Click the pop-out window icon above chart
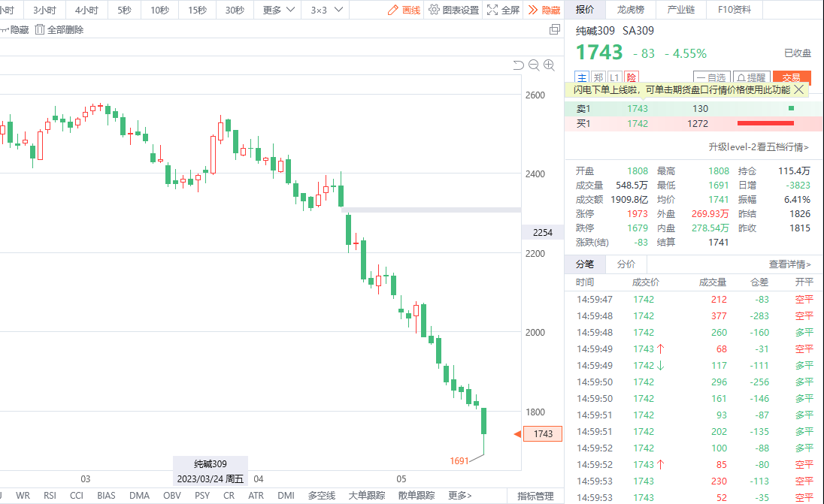The width and height of the screenshot is (824, 504). [x=555, y=30]
